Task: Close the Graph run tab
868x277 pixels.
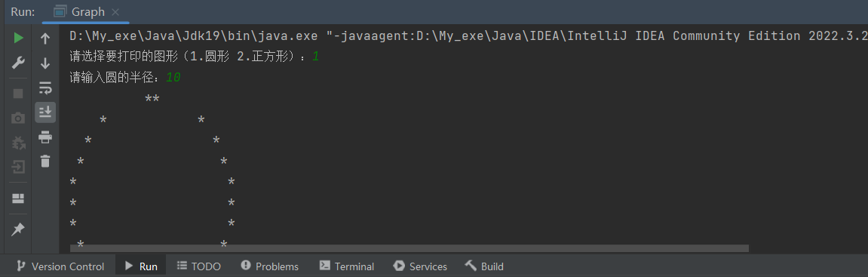Action: point(115,11)
